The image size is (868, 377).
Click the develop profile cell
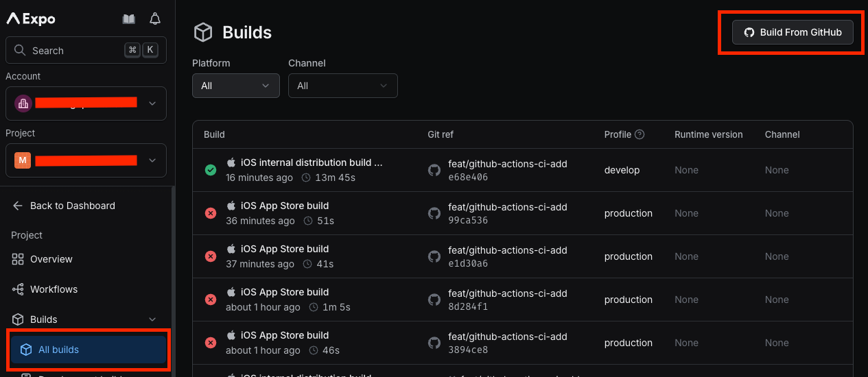click(622, 170)
